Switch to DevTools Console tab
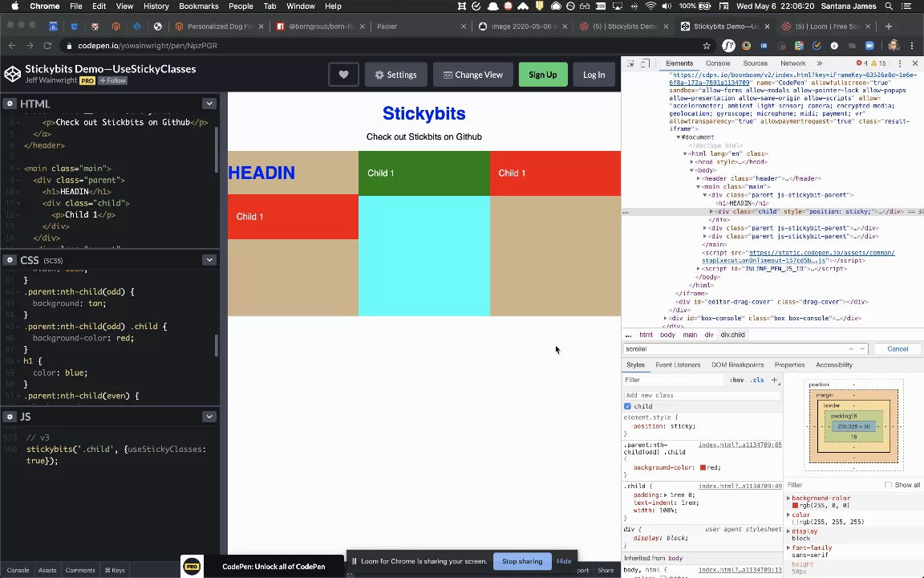The width and height of the screenshot is (924, 578). 718,63
